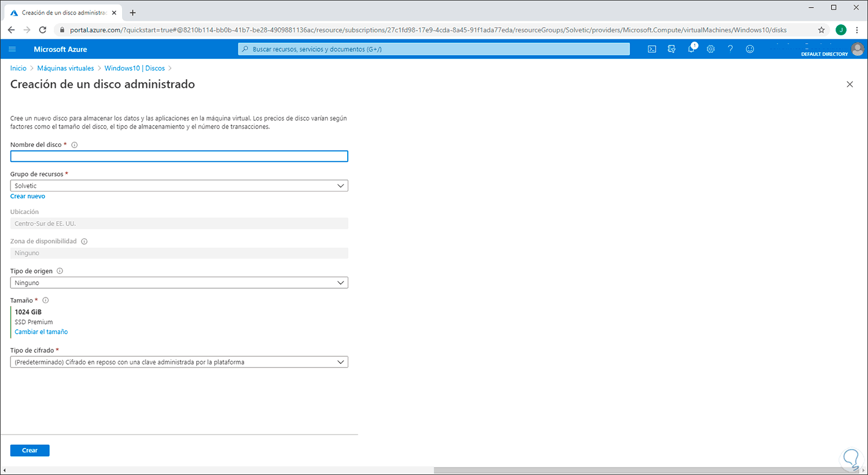Close the disk creation blade
Screen dimensions: 868x475
point(849,84)
